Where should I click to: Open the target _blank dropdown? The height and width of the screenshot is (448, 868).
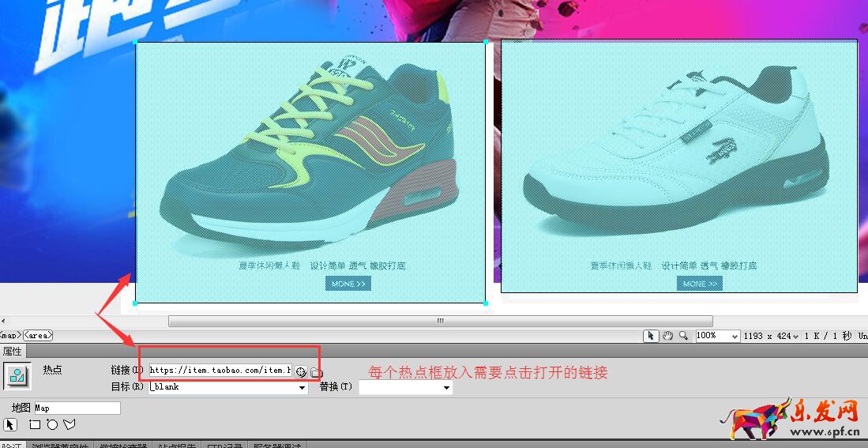[302, 388]
